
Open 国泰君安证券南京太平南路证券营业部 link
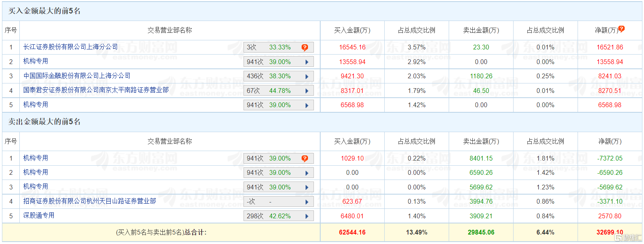tap(96, 90)
